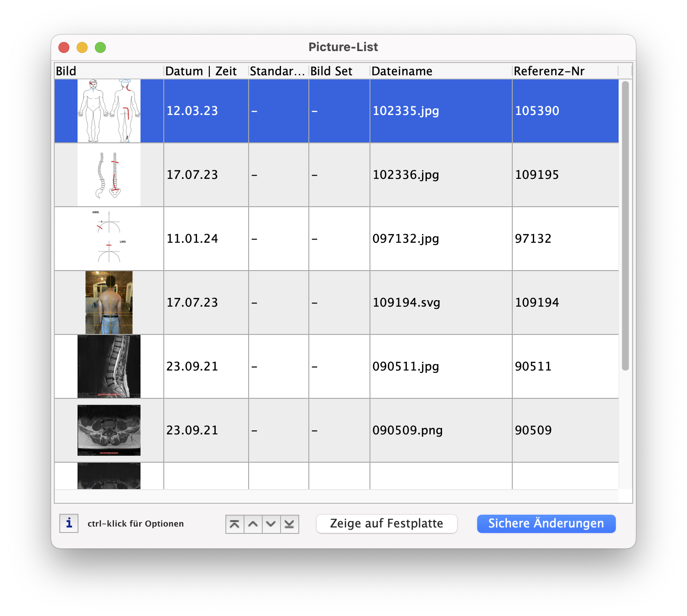This screenshot has height=616, width=687.
Task: Move selected picture down one position
Action: coord(271,524)
